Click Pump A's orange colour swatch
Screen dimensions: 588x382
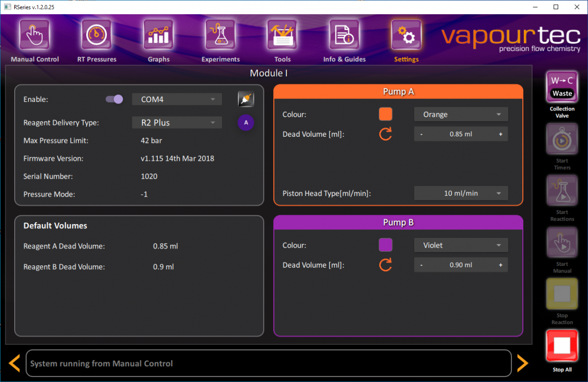tap(385, 114)
